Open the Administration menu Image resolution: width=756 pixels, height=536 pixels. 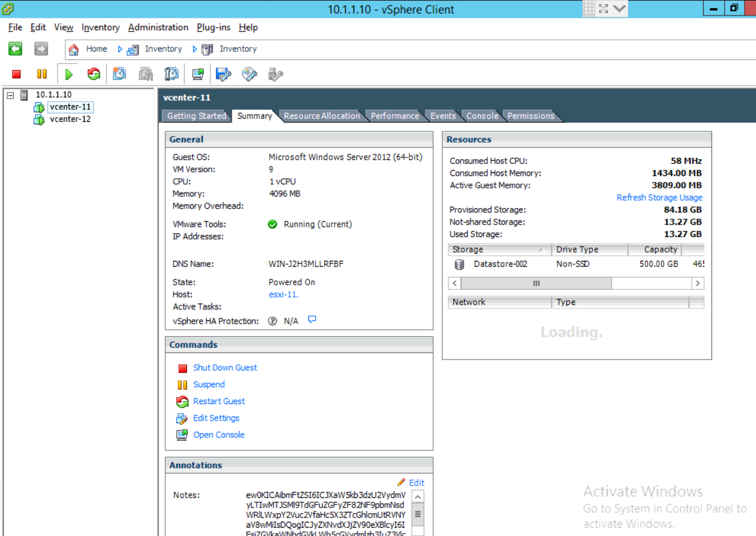(158, 27)
